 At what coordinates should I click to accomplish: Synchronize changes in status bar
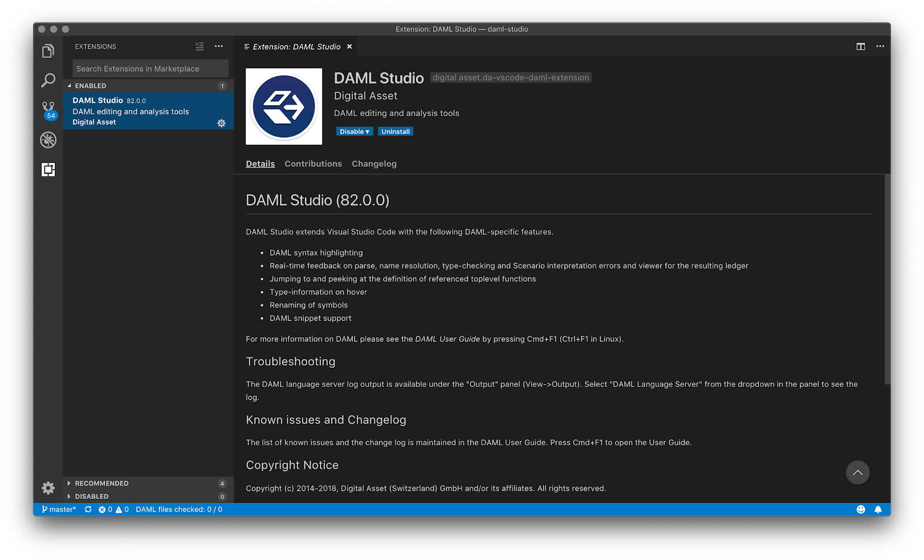(x=88, y=509)
